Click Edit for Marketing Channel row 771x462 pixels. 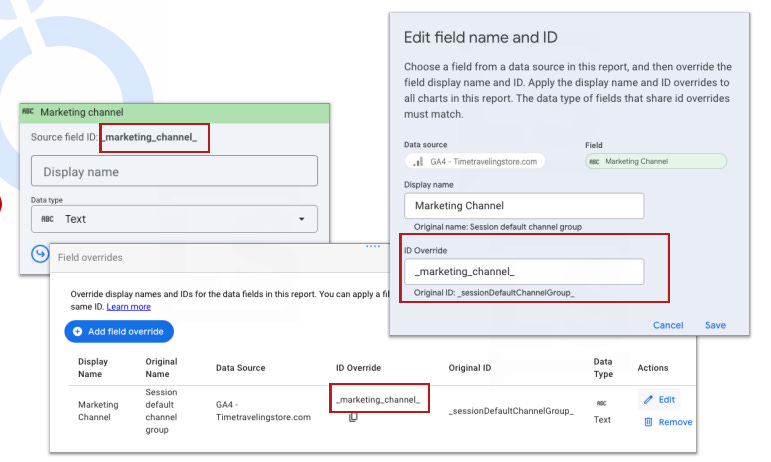pos(659,400)
